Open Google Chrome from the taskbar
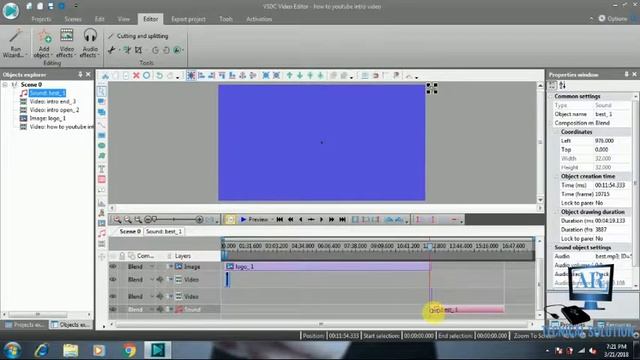 (129, 350)
